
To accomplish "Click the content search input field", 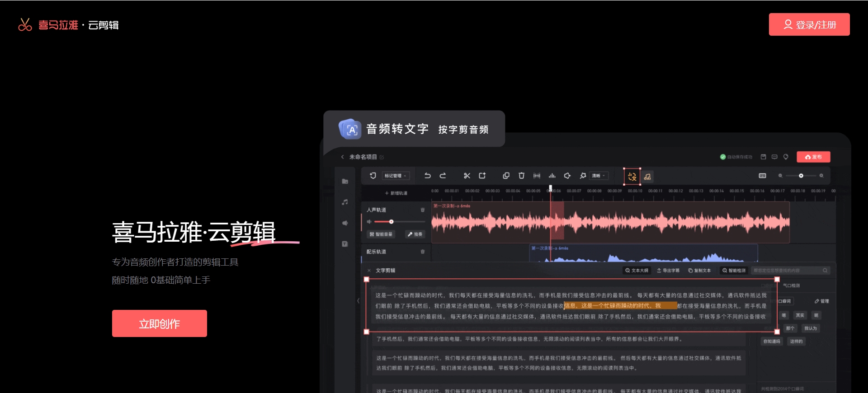I will coord(790,271).
